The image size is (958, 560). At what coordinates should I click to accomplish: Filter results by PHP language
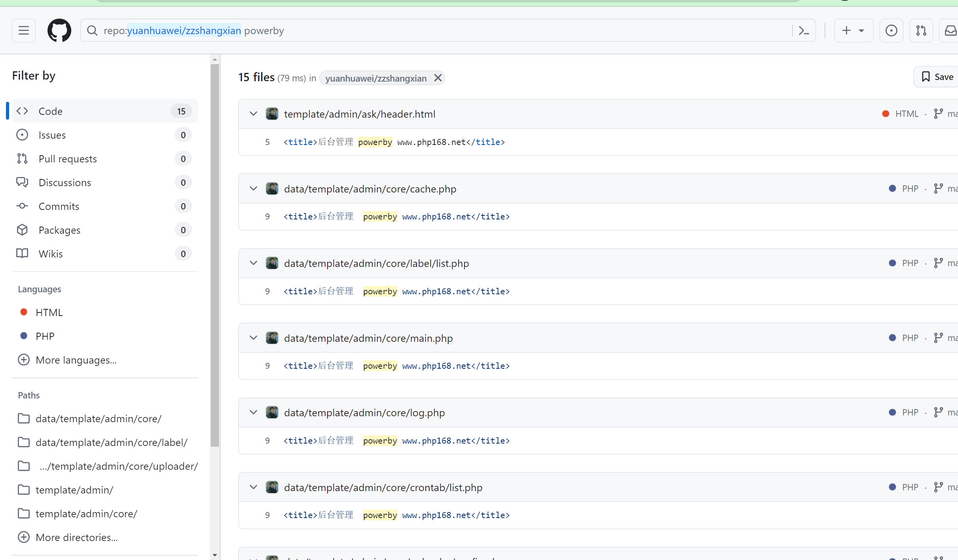click(x=45, y=336)
